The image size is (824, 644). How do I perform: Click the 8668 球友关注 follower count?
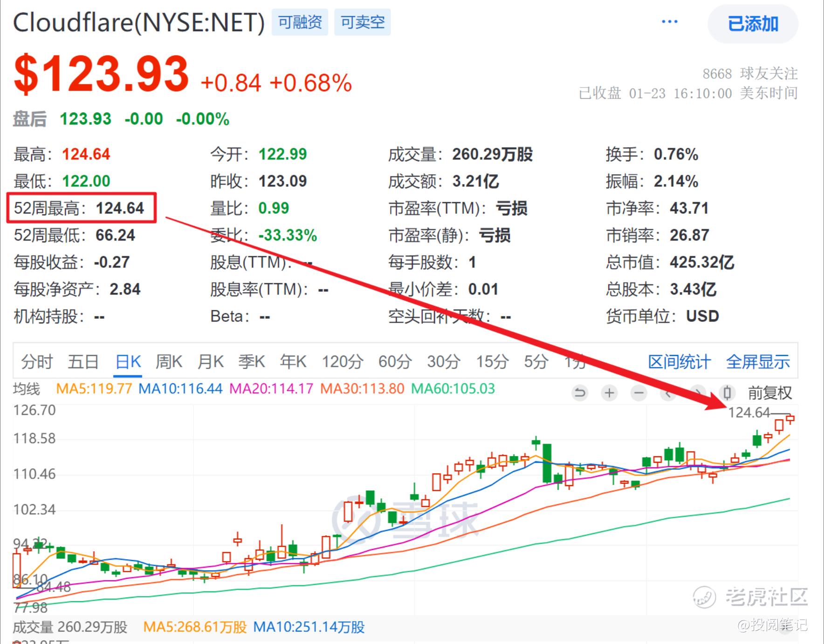750,73
